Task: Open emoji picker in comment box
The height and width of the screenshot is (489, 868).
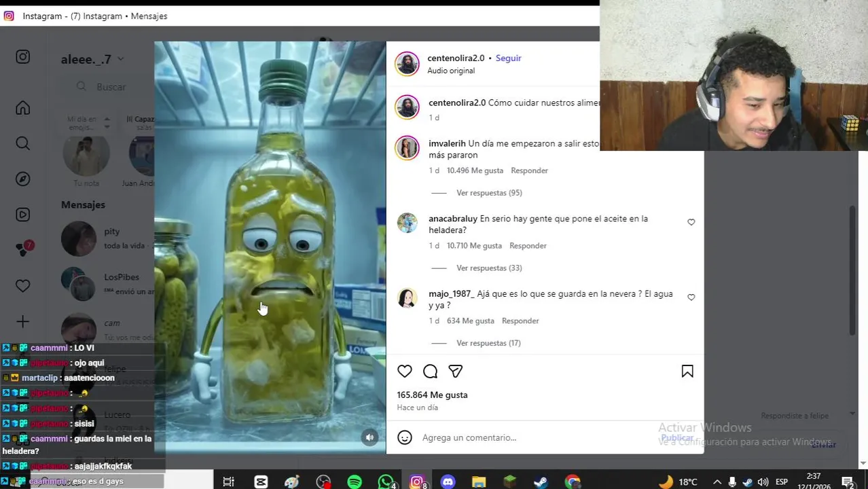Action: click(x=405, y=437)
